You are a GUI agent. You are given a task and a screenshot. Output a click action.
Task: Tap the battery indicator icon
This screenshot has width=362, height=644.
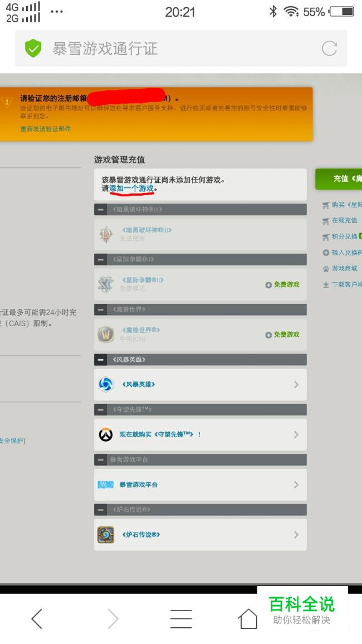point(342,12)
